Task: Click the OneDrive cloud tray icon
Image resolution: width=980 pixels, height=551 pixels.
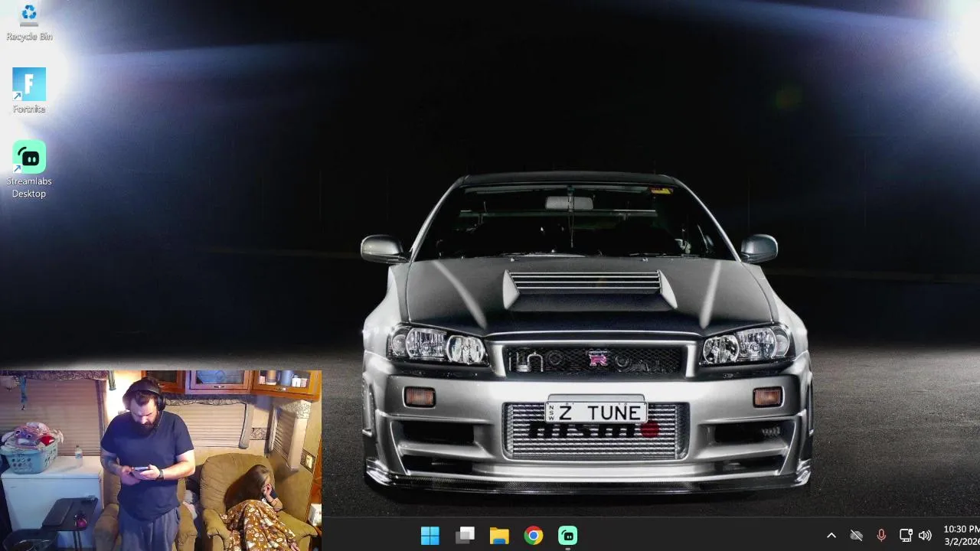Action: (x=856, y=536)
